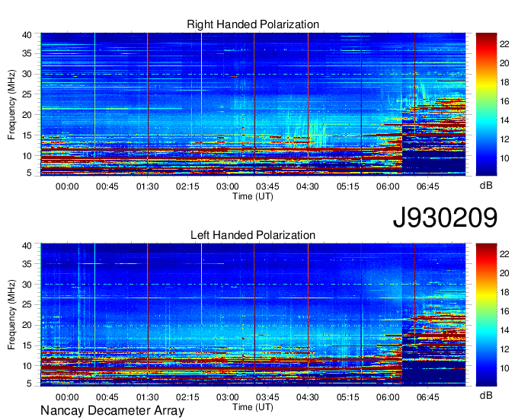This screenshot has width=518, height=420.
Task: Click the "10" label on the upper color bar
Action: point(504,159)
